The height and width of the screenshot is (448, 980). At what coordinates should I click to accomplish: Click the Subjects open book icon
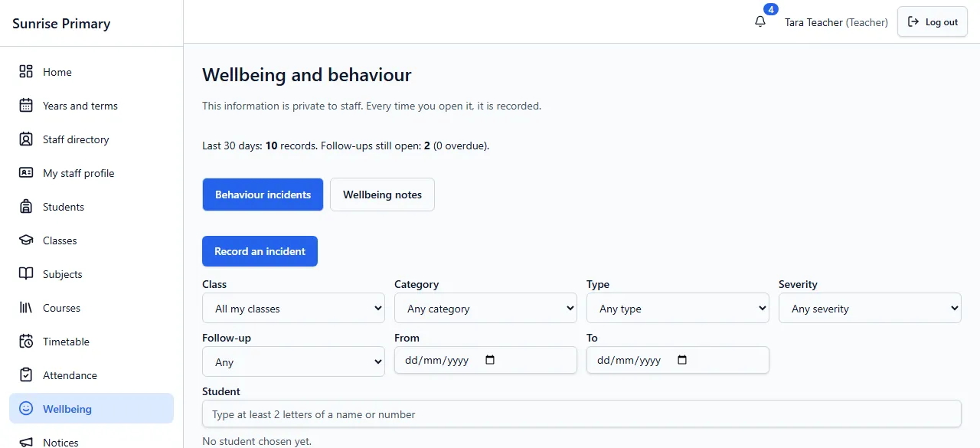pyautogui.click(x=26, y=273)
